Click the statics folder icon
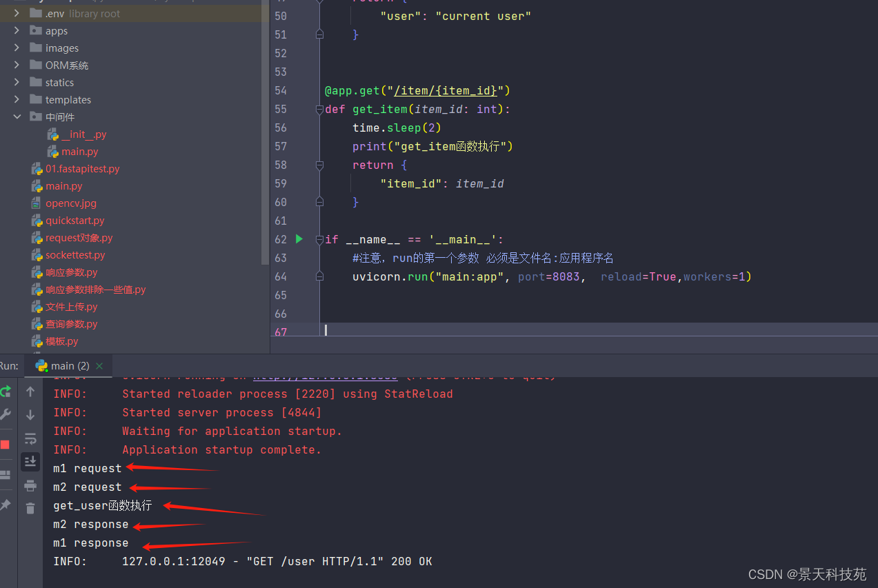The image size is (878, 588). [36, 82]
